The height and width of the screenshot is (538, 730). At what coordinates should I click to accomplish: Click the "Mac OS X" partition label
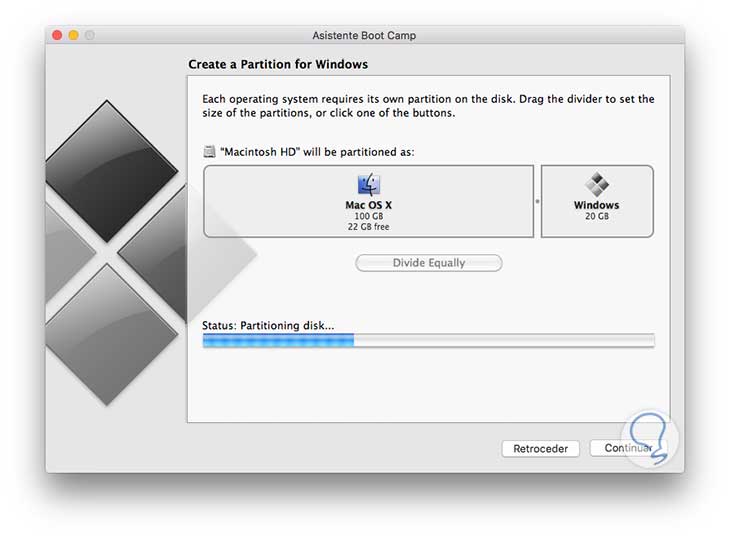tap(369, 205)
